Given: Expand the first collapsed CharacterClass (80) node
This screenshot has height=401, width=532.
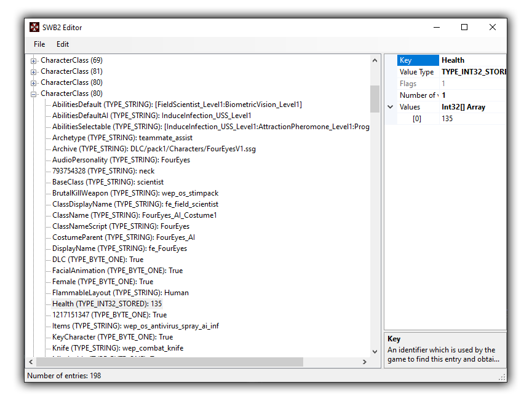Looking at the screenshot, I should tap(33, 83).
